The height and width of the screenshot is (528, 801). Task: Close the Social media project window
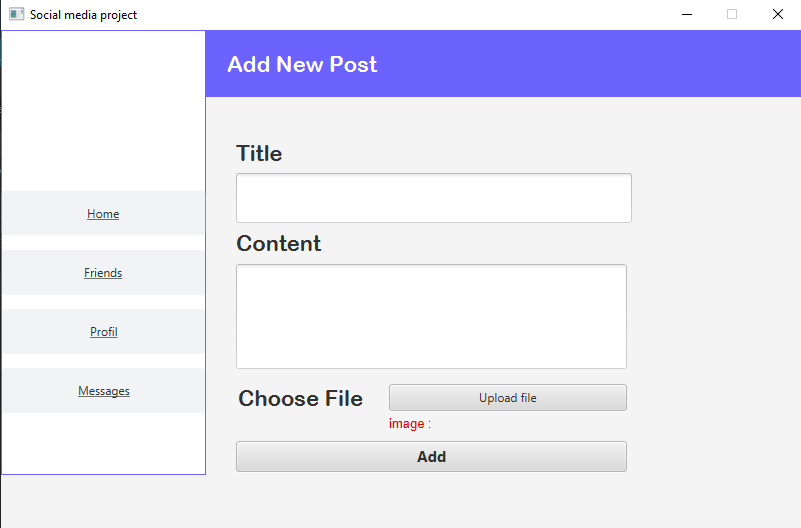click(x=778, y=14)
